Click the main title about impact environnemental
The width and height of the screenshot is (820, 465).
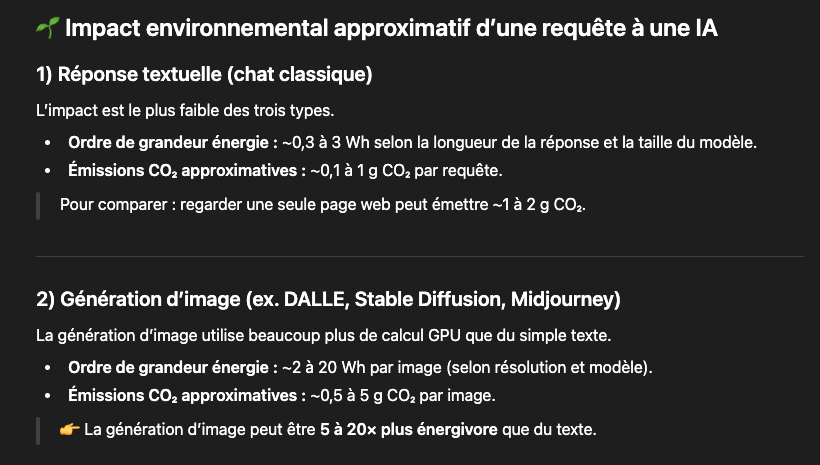(x=390, y=29)
